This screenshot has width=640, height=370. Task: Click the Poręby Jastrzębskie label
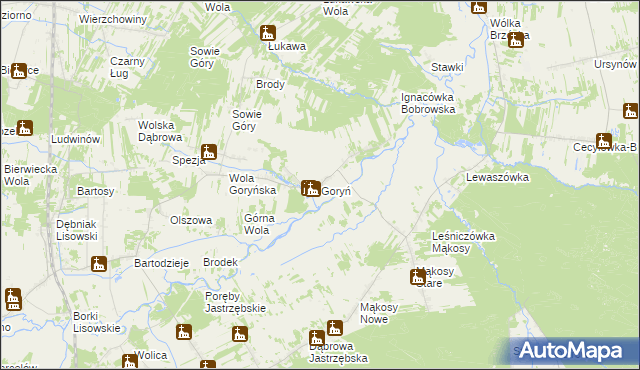pyautogui.click(x=235, y=302)
